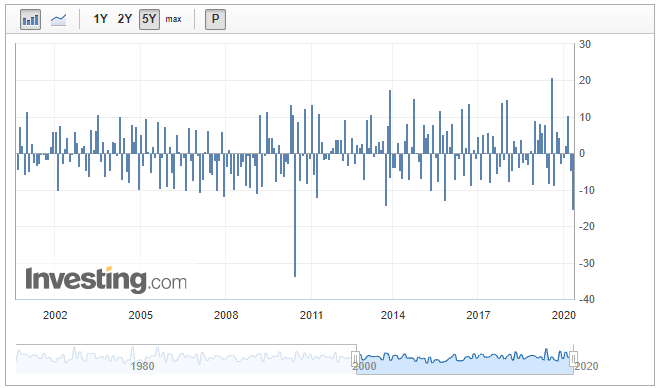658x388 pixels.
Task: Click the 2005 x-axis label
Action: point(141,315)
